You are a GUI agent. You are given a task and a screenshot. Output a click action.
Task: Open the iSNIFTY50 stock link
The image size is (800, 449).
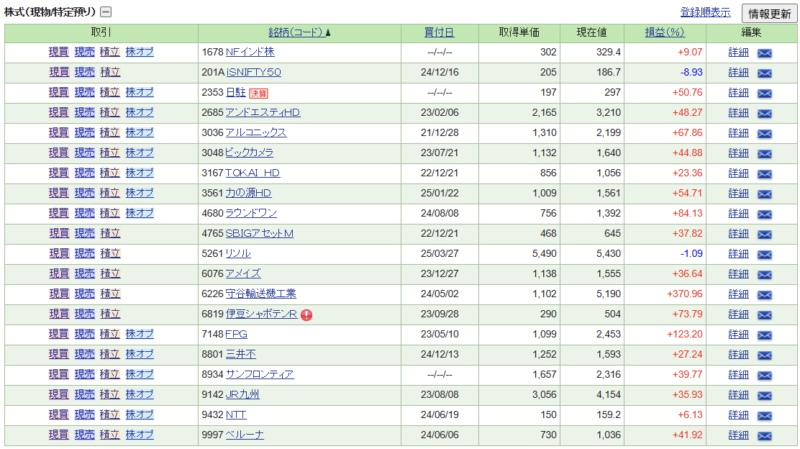click(254, 72)
